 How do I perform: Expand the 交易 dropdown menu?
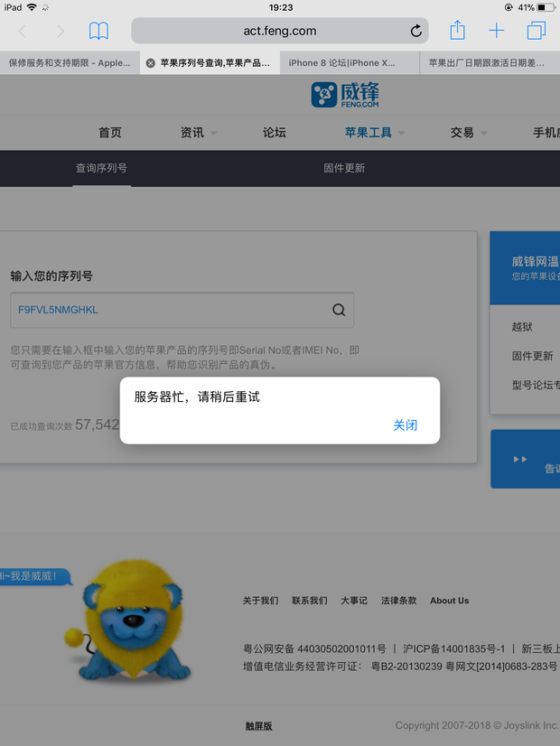pyautogui.click(x=468, y=133)
